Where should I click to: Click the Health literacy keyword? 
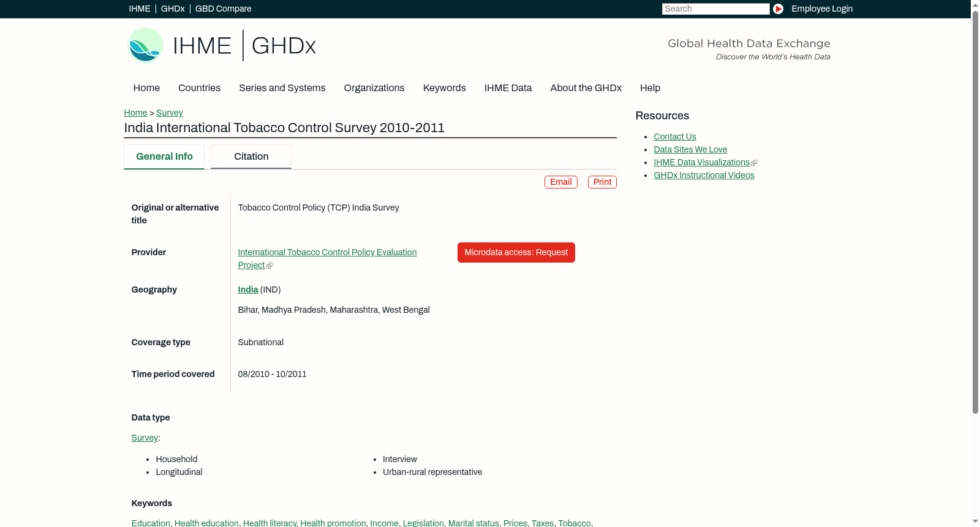click(269, 523)
